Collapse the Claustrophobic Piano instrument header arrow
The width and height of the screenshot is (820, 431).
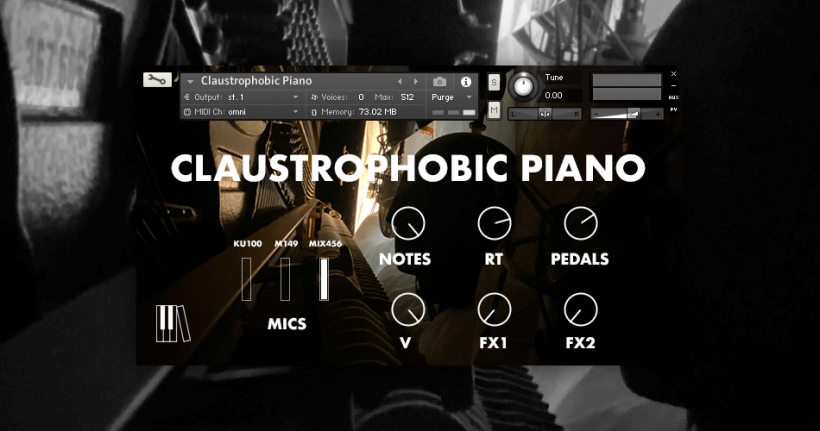pyautogui.click(x=190, y=82)
